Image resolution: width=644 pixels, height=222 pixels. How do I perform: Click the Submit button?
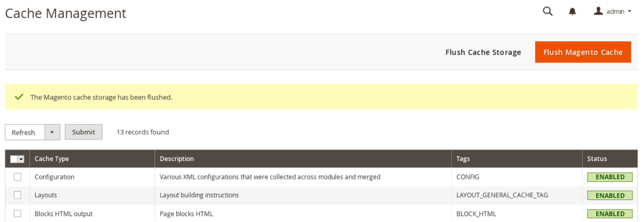(83, 132)
